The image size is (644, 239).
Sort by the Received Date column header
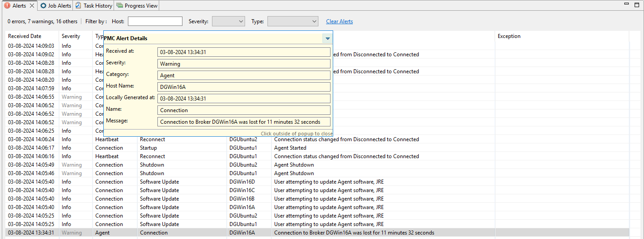(x=25, y=36)
